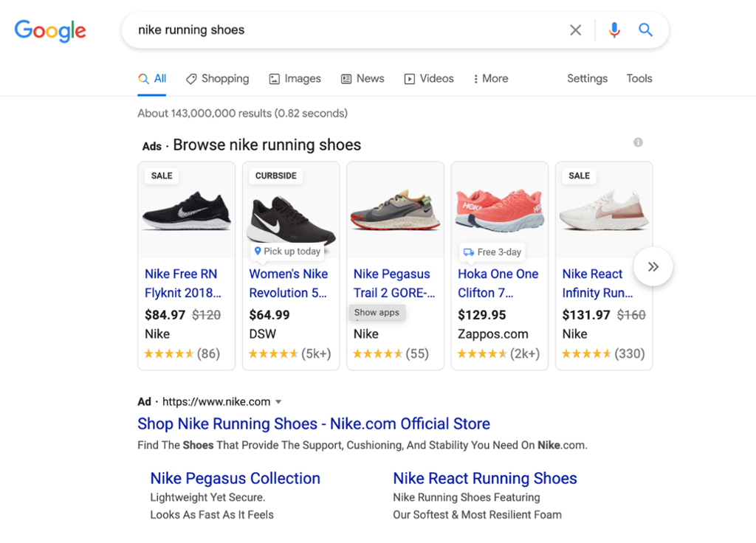Click the star rating with (330) reviews
The height and width of the screenshot is (543, 756).
pyautogui.click(x=603, y=353)
